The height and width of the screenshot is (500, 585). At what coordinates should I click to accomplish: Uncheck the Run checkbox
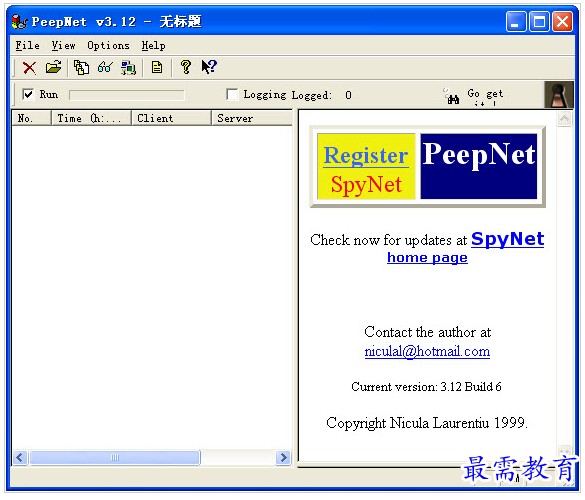point(28,94)
